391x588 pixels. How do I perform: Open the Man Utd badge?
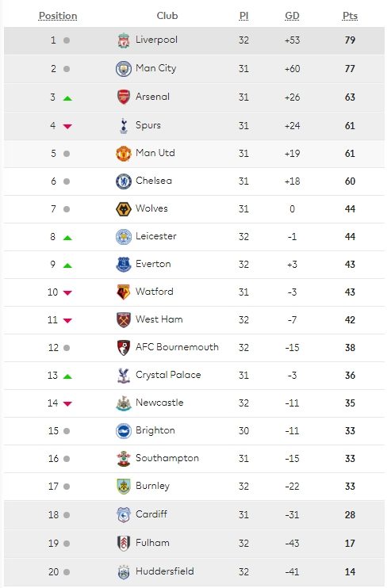click(x=124, y=154)
